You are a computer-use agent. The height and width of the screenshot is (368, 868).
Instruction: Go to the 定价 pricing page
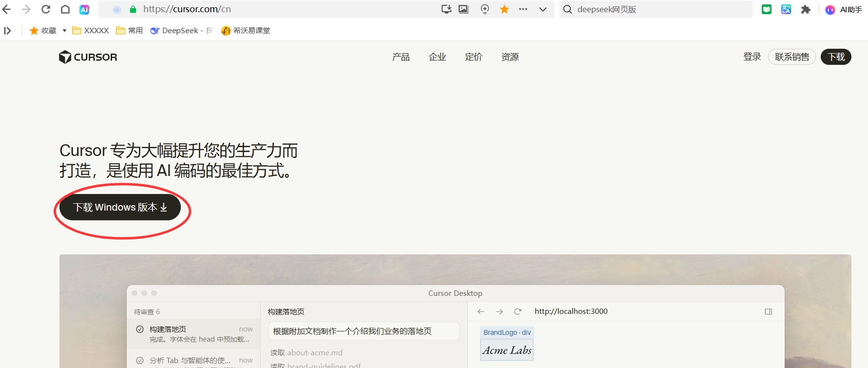coord(473,57)
